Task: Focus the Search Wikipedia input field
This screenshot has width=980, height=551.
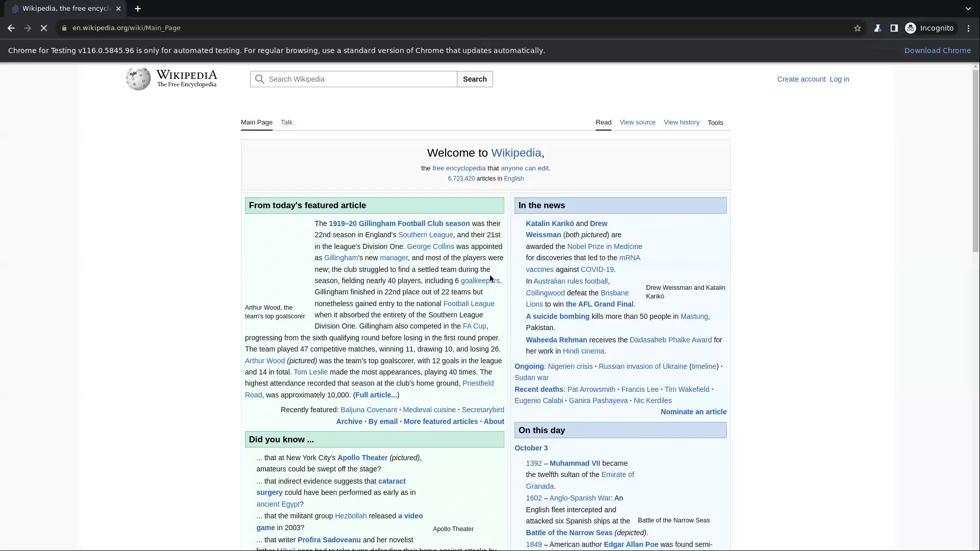Action: 354,79
